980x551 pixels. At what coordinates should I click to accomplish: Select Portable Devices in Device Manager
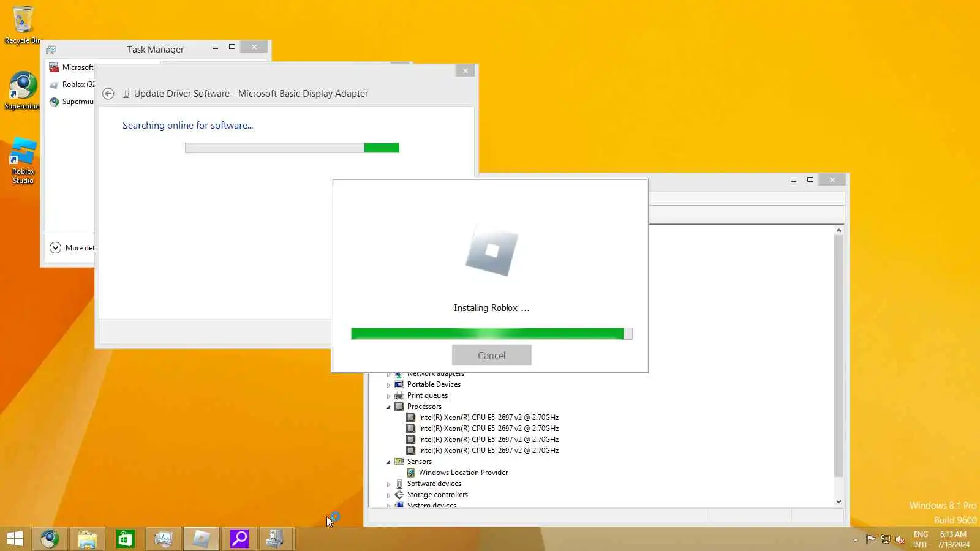pyautogui.click(x=434, y=384)
